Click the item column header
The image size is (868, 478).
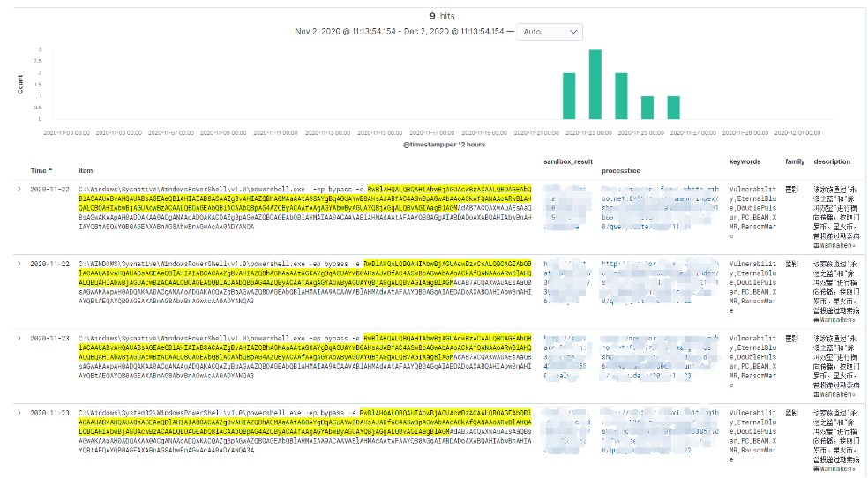[86, 170]
